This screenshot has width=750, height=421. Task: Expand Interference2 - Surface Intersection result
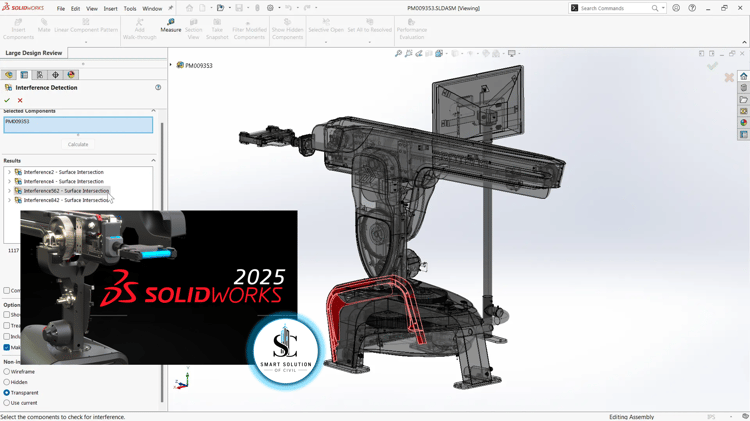9,172
